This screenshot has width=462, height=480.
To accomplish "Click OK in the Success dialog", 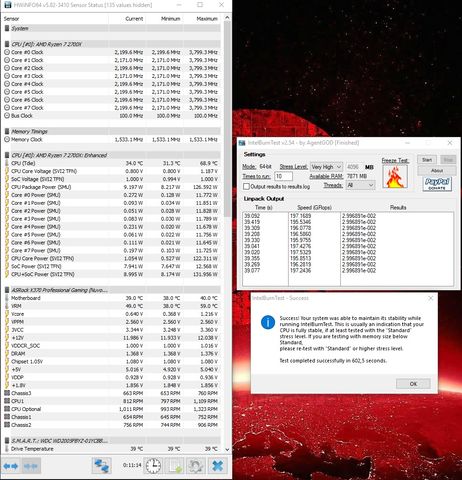I will click(x=413, y=384).
